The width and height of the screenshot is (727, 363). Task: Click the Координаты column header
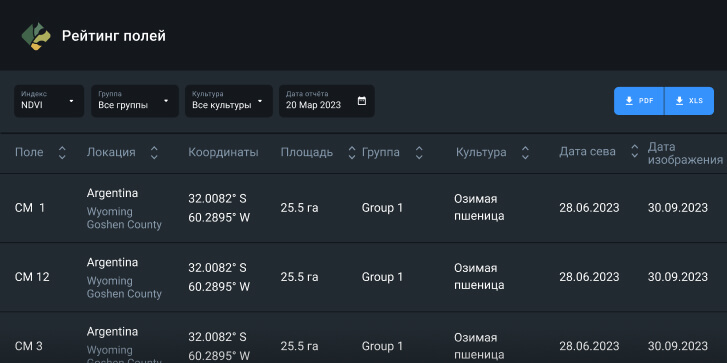tap(223, 153)
